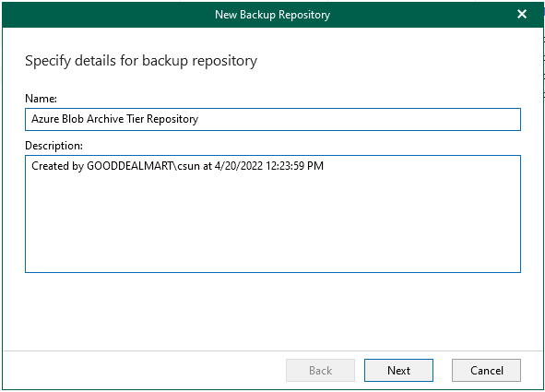Screen dimensions: 545x392
Task: Click the Next button
Action: click(398, 371)
